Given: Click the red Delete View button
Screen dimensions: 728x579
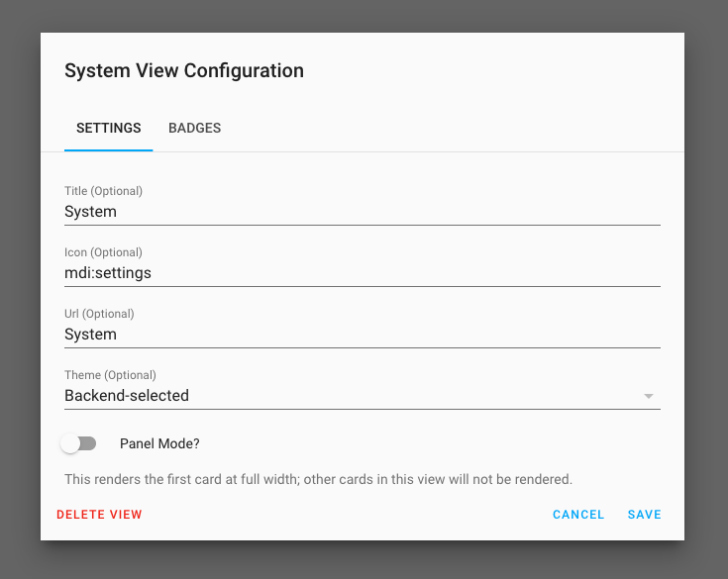Looking at the screenshot, I should tap(99, 515).
